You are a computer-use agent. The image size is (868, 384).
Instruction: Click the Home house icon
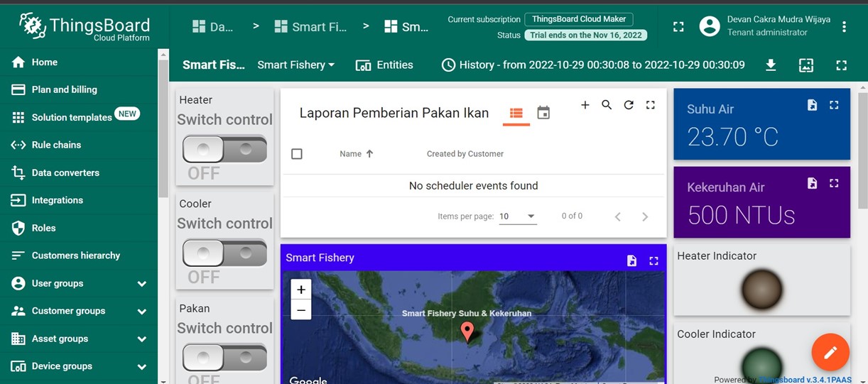[18, 62]
